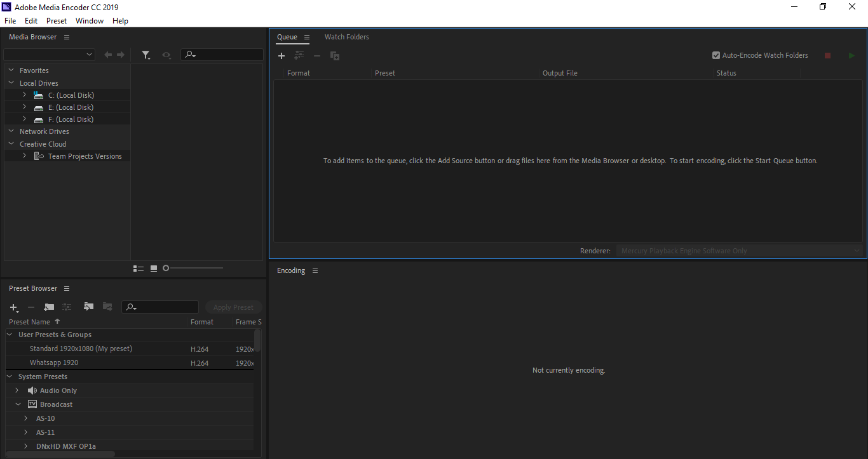Expand the E: (Local Disk) drive
868x459 pixels.
point(24,107)
